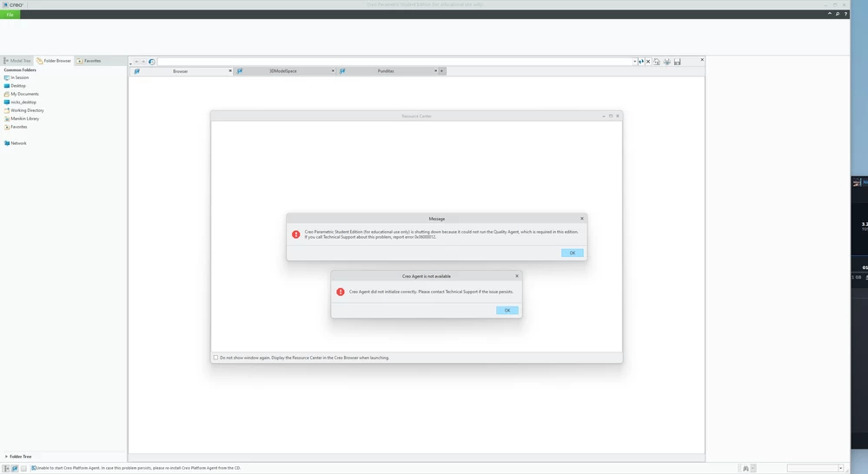Select the nicks_desktop folder

tap(20, 102)
